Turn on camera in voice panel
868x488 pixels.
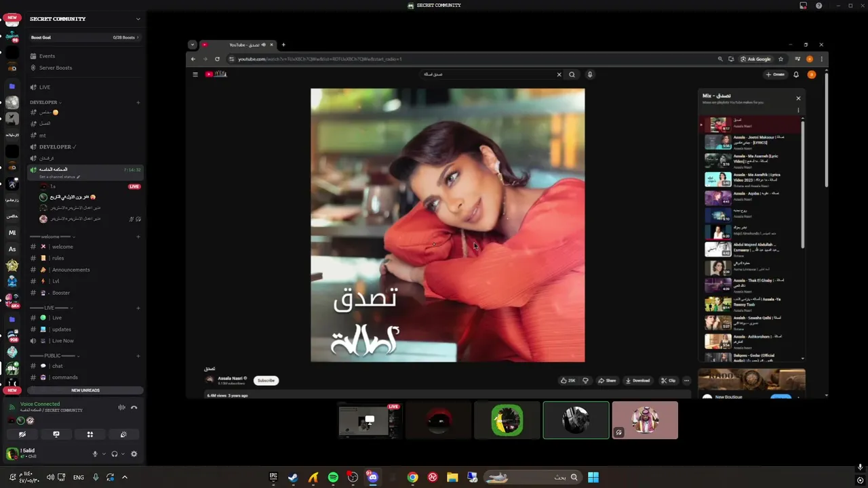[x=22, y=434]
